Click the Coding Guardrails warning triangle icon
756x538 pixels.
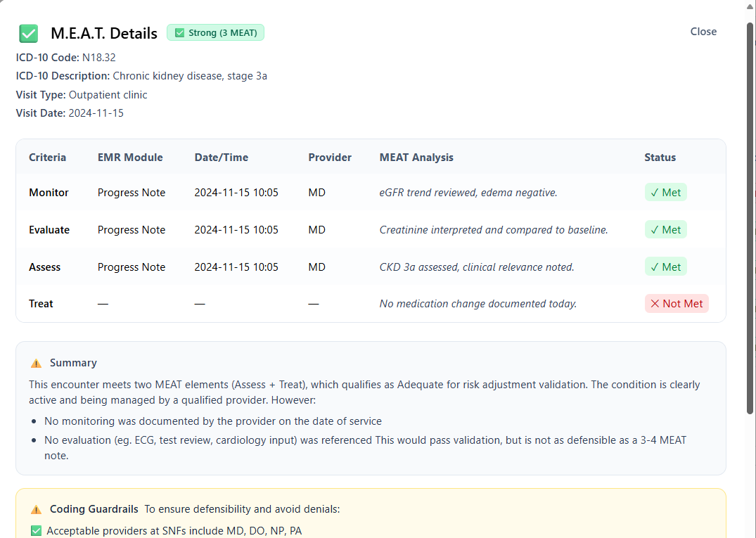click(x=36, y=509)
